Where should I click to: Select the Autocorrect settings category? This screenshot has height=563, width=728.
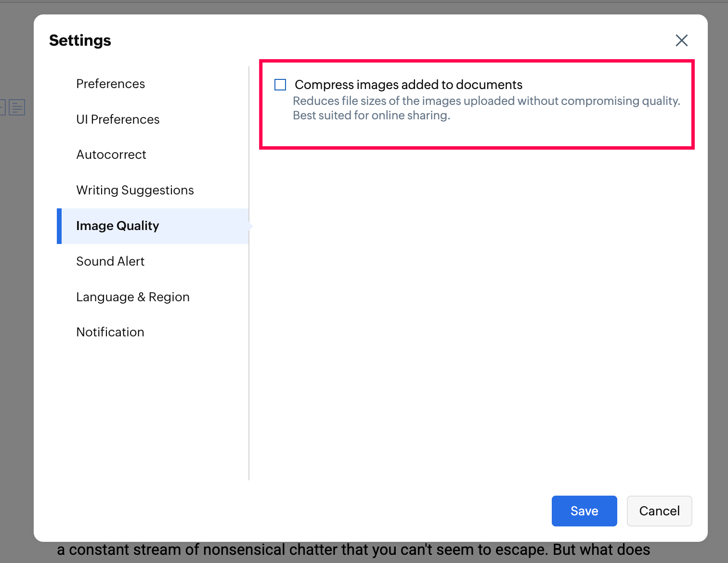click(x=111, y=154)
